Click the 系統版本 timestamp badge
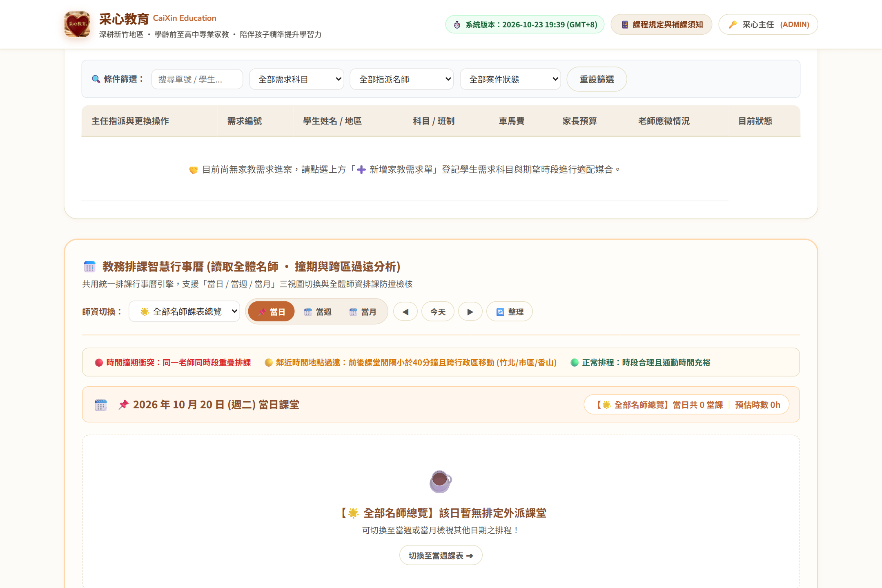This screenshot has width=882, height=588. tap(525, 24)
